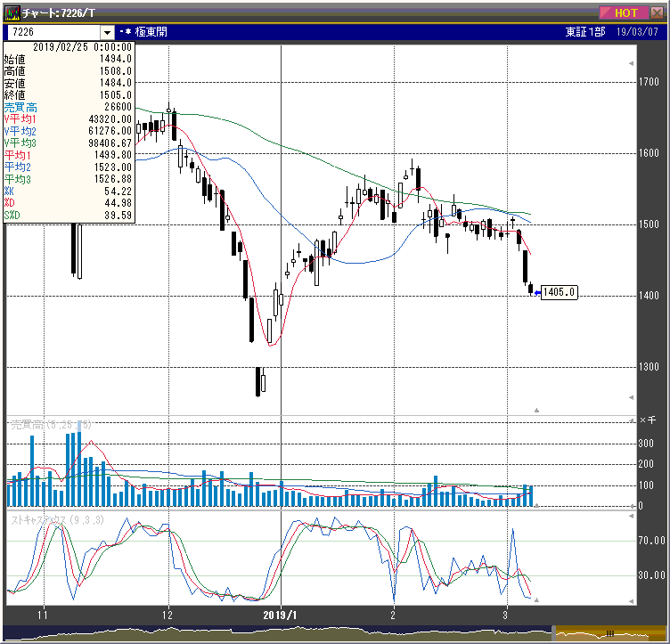Click gray up-triangle marker at price pane bottom

[x=536, y=411]
